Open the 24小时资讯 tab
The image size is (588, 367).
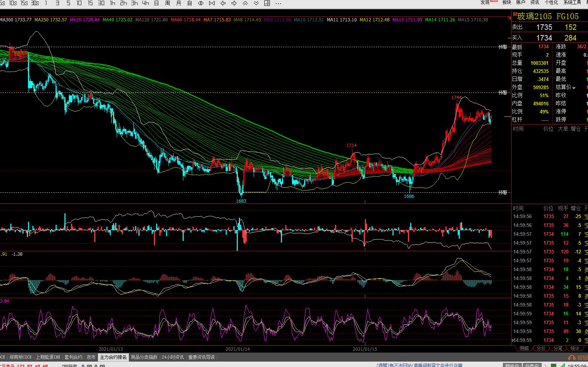[173, 357]
